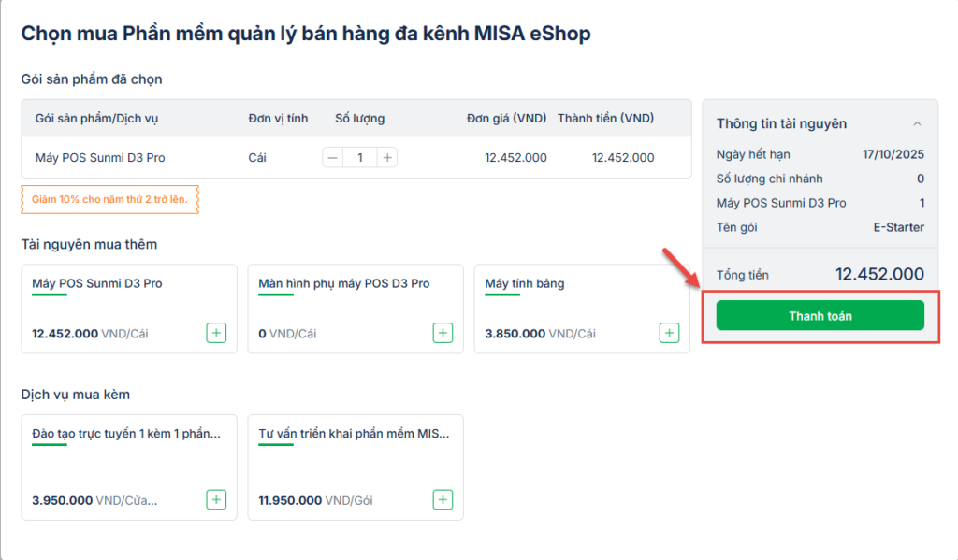Increase Máy POS Sunmi D3 Pro quantity
The image size is (958, 560).
(387, 158)
